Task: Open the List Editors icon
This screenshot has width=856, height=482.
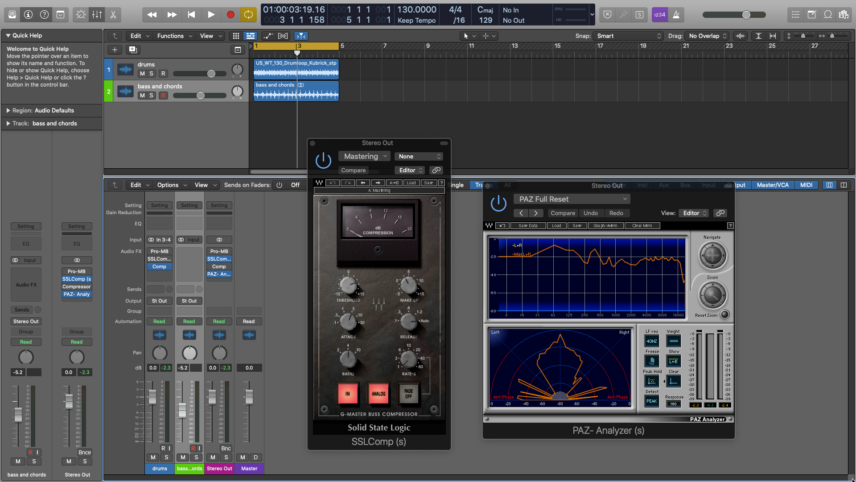Action: tap(795, 15)
